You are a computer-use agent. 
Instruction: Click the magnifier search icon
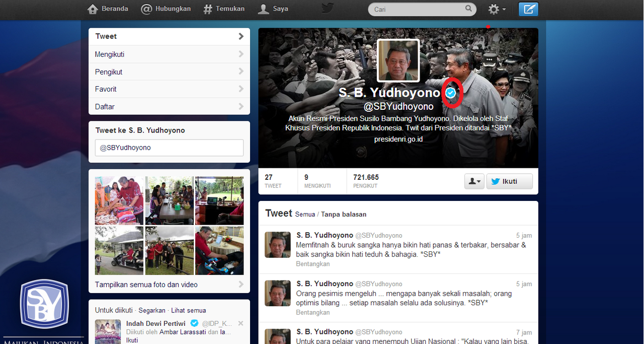click(468, 9)
